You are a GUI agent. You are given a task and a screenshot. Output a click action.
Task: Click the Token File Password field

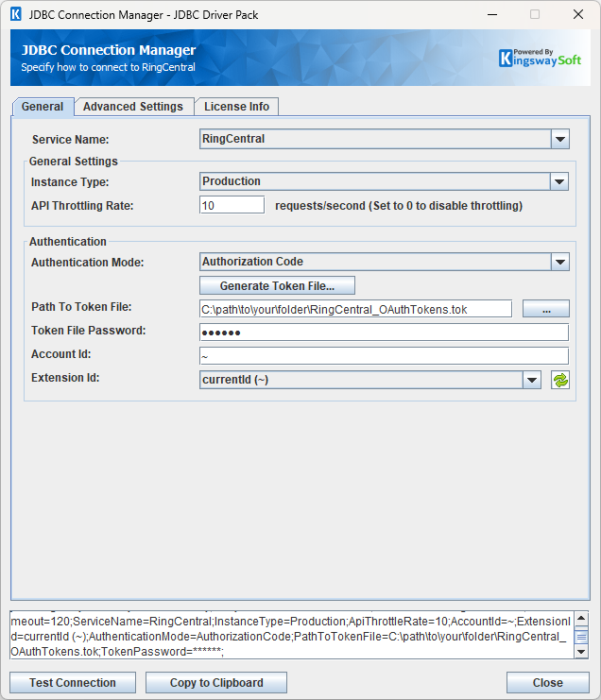(384, 333)
